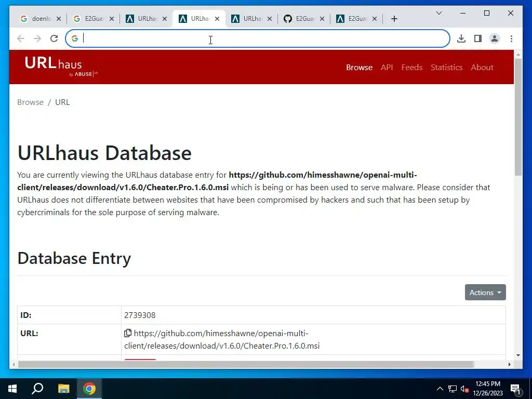Click the scroll down arrow
This screenshot has width=532, height=399.
tap(518, 355)
